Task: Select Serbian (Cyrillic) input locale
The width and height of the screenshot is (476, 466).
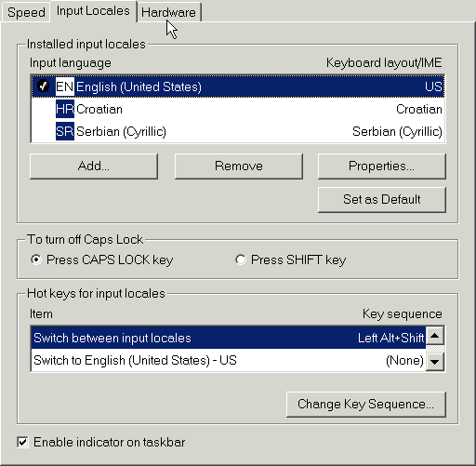Action: click(238, 131)
